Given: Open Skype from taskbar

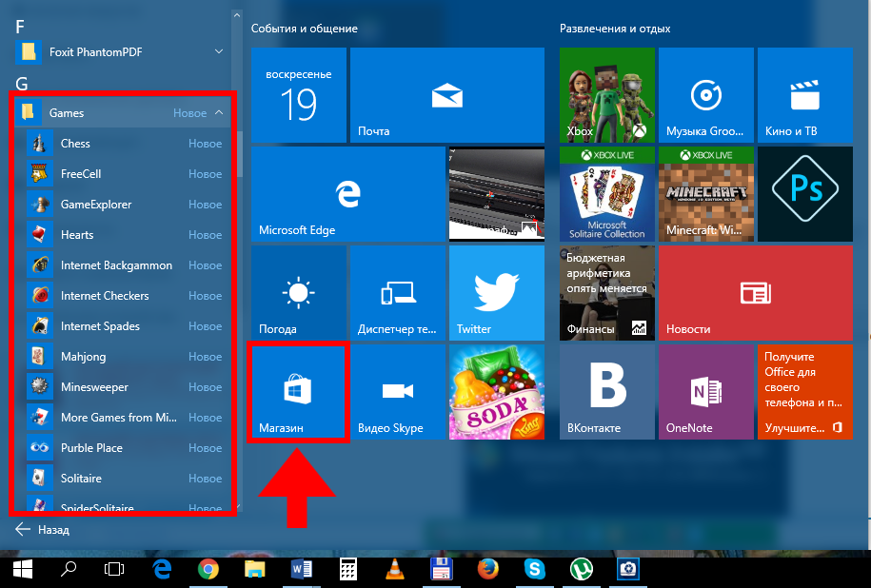Looking at the screenshot, I should point(534,570).
